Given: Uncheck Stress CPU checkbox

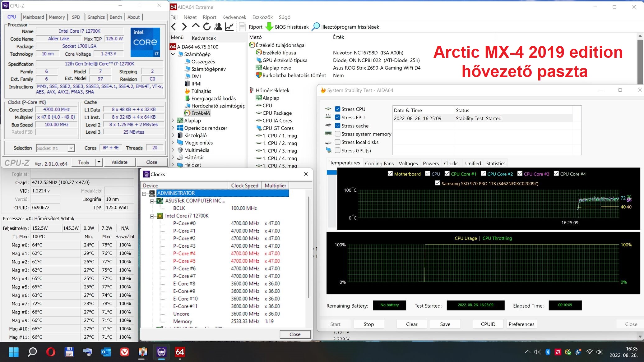Looking at the screenshot, I should click(337, 109).
